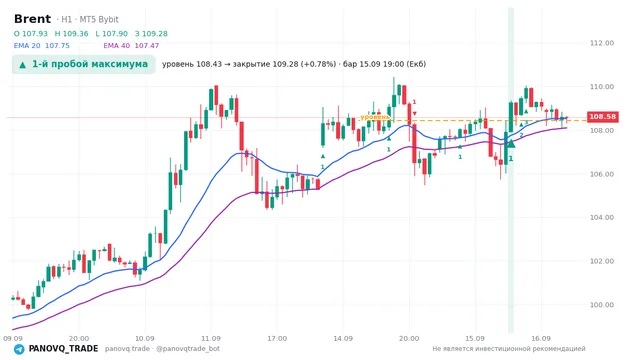Click the '10.09' date axis label
640x360 pixels.
(x=145, y=339)
